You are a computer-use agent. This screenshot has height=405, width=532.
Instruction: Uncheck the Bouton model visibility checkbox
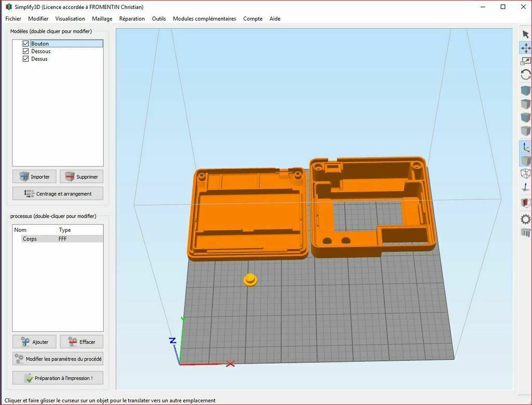pos(25,44)
